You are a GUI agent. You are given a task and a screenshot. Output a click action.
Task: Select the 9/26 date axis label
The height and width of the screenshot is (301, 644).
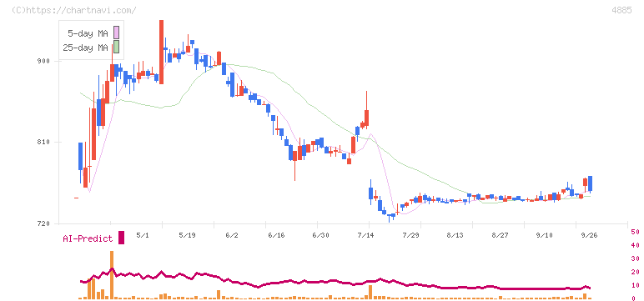589,235
